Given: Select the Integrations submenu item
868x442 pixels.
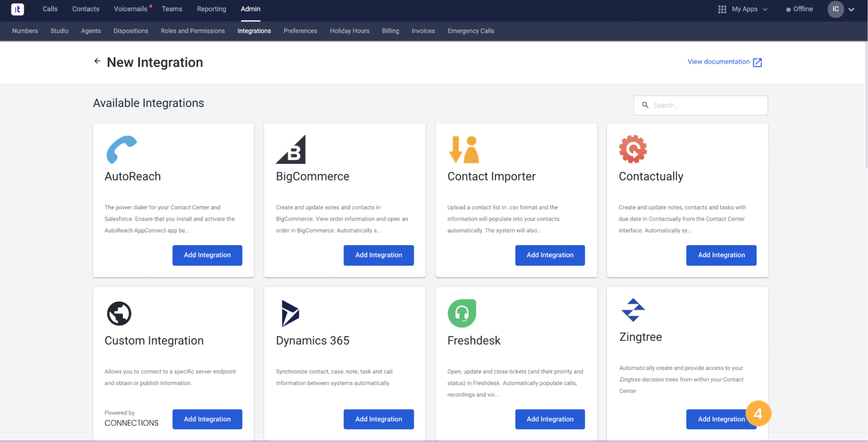Looking at the screenshot, I should (254, 31).
